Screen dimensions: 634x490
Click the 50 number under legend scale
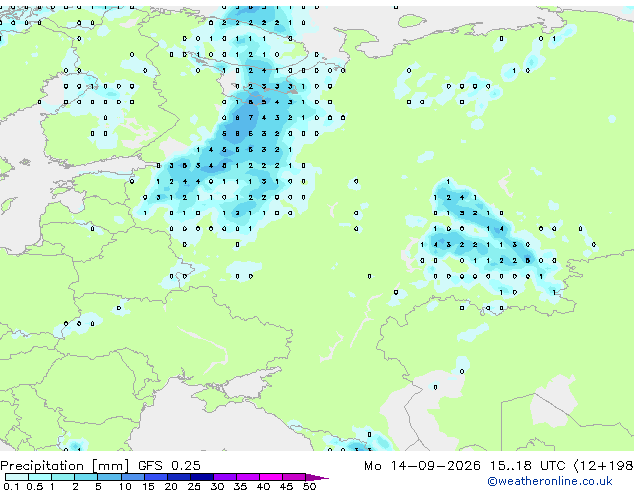pos(309,486)
